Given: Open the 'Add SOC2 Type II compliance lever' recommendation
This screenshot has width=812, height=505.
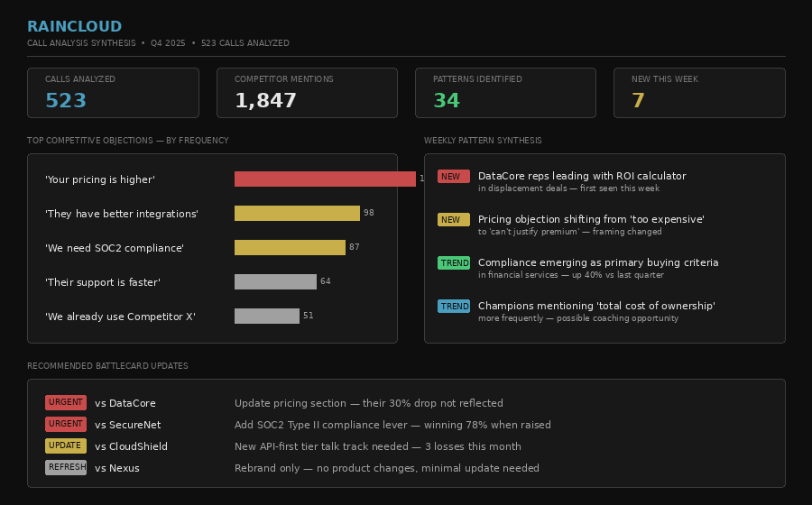Looking at the screenshot, I should pyautogui.click(x=392, y=425).
